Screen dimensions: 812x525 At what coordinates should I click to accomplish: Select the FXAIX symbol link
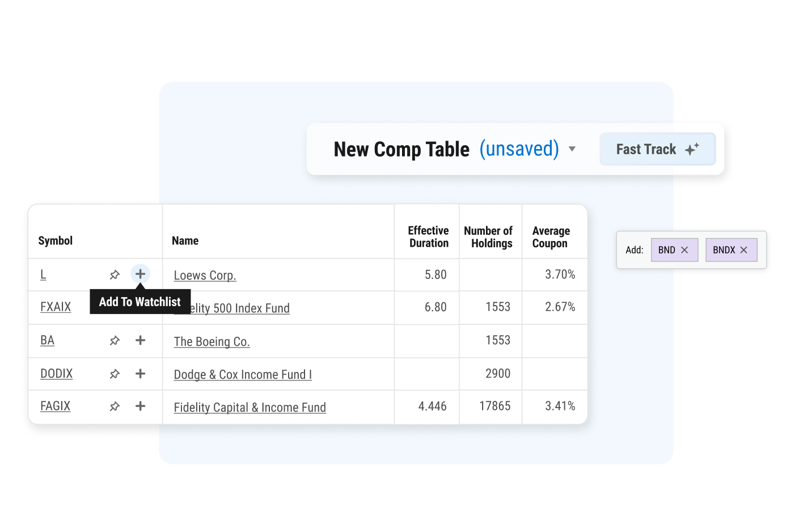tap(56, 307)
